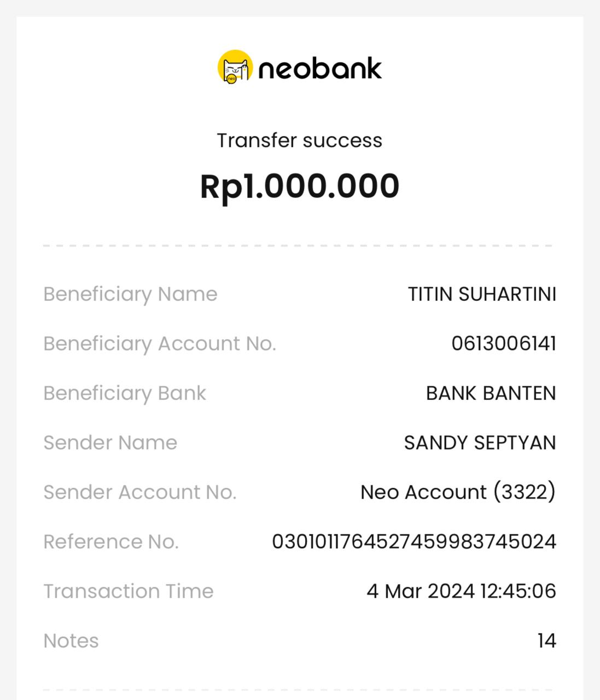Select the BANK BANTEN value
This screenshot has height=700, width=600.
(x=491, y=393)
